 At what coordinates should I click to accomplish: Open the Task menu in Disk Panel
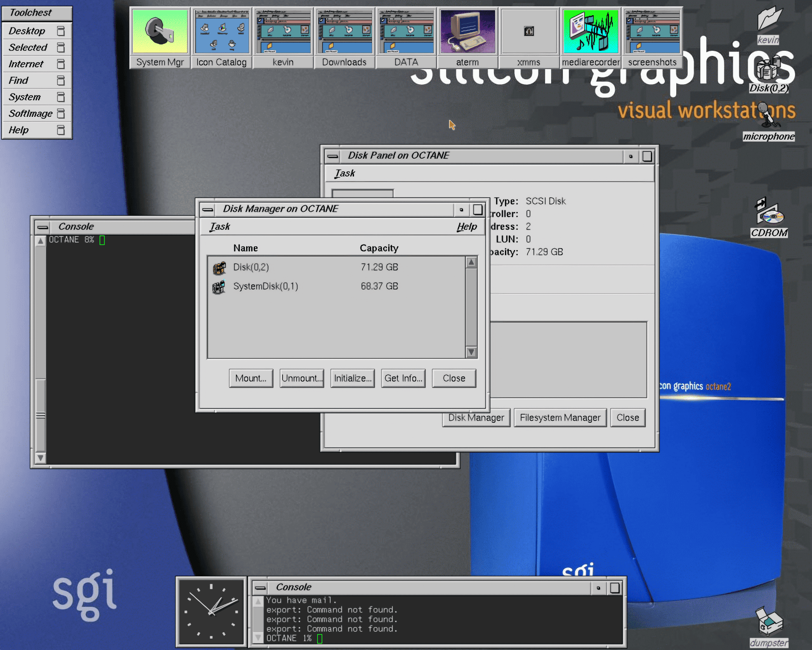pos(345,174)
